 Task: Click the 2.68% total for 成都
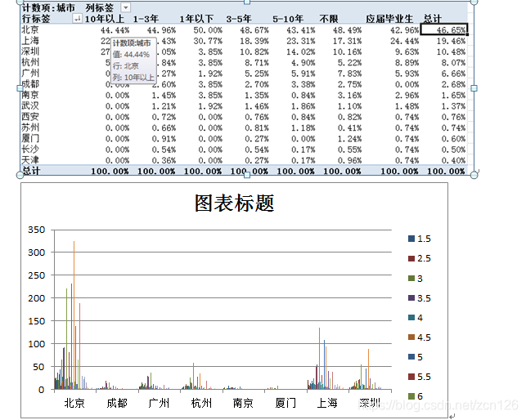[453, 84]
